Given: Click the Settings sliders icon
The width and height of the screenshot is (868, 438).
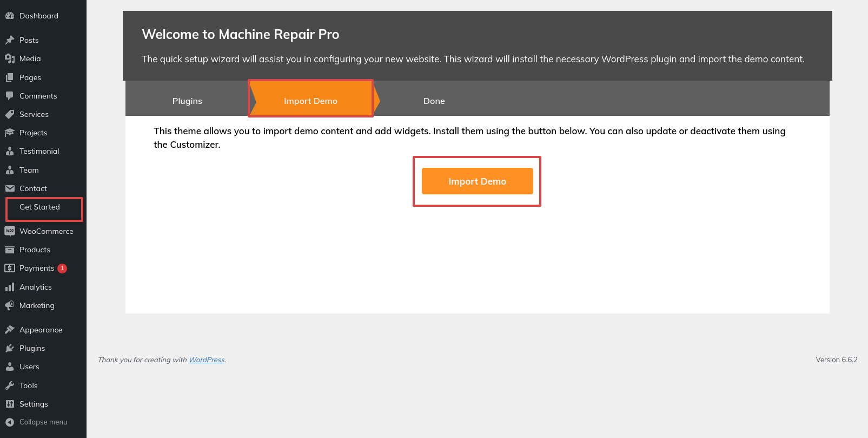Looking at the screenshot, I should tap(10, 404).
